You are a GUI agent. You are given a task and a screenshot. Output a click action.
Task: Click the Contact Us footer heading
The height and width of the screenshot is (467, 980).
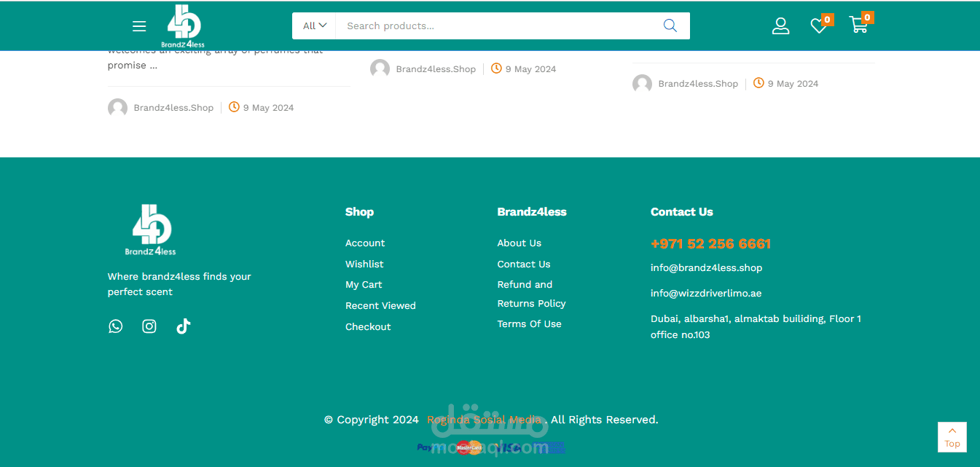(x=682, y=212)
